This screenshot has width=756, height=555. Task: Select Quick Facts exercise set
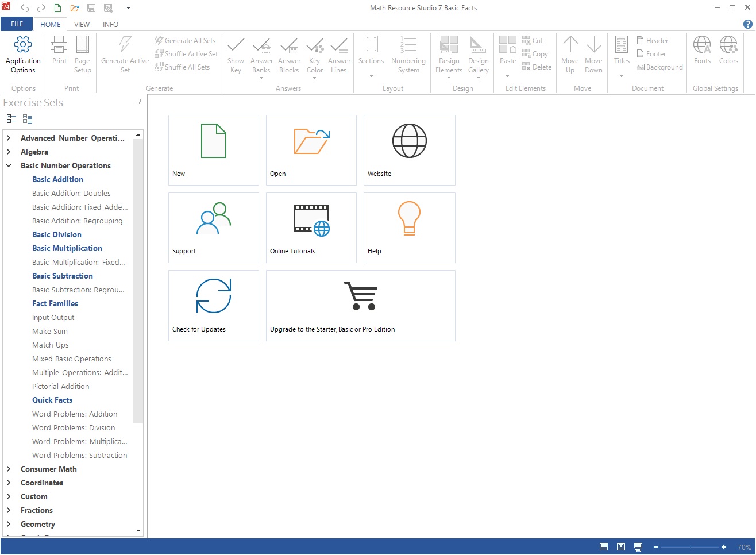point(52,400)
